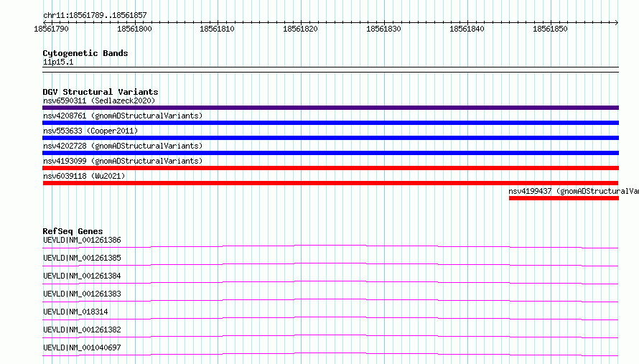
Task: Open transcript UEVLD|NM_001261383
Action: (82, 294)
